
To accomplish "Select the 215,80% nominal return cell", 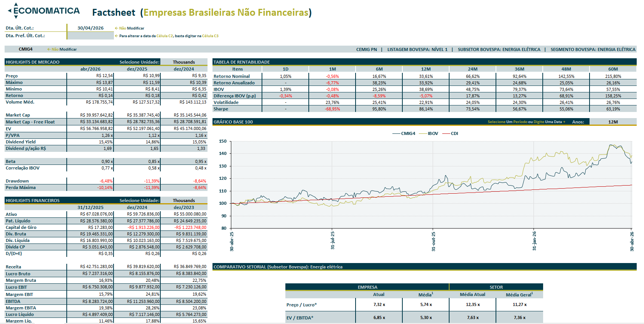I will [613, 76].
